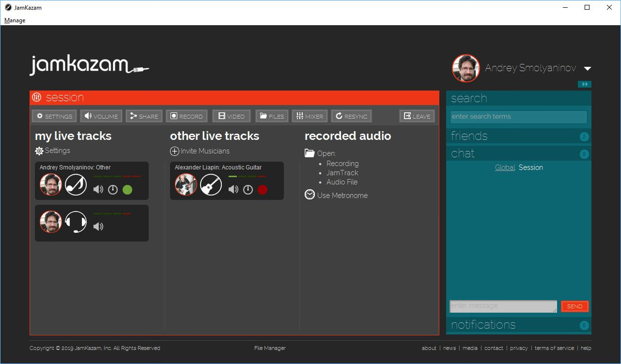Click the red connection status dot

(x=262, y=190)
